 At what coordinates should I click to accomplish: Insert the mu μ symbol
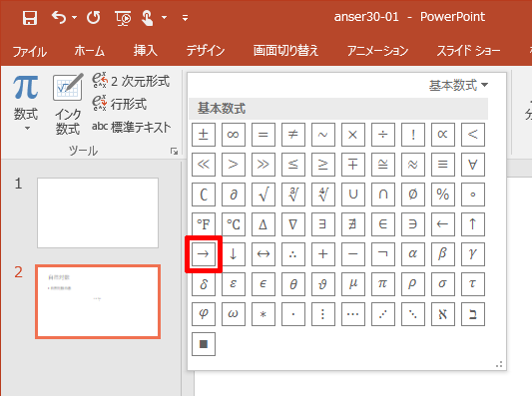click(x=353, y=284)
